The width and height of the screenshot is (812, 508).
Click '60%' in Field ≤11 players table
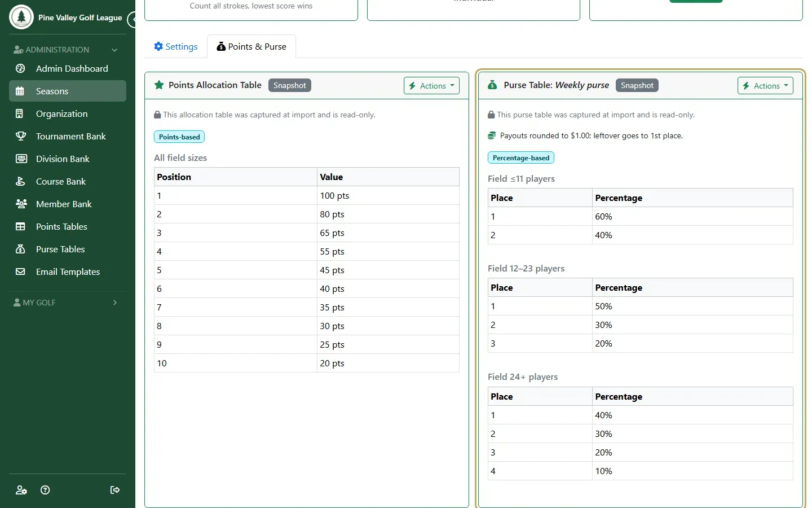click(692, 216)
